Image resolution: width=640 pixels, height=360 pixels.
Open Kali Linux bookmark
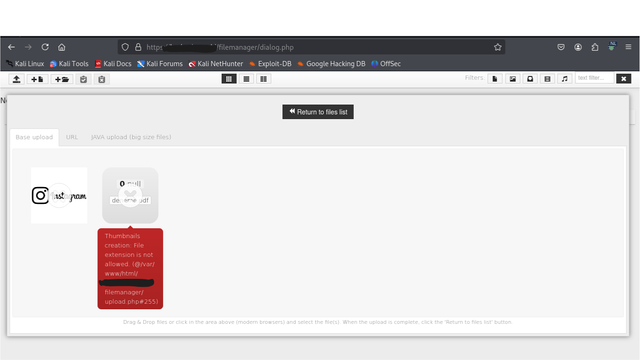pos(25,64)
